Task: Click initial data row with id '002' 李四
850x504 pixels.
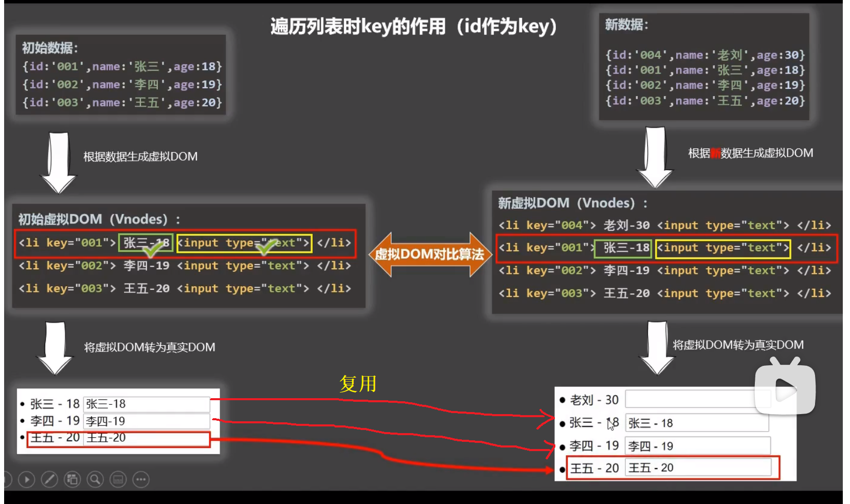Action: click(x=122, y=85)
